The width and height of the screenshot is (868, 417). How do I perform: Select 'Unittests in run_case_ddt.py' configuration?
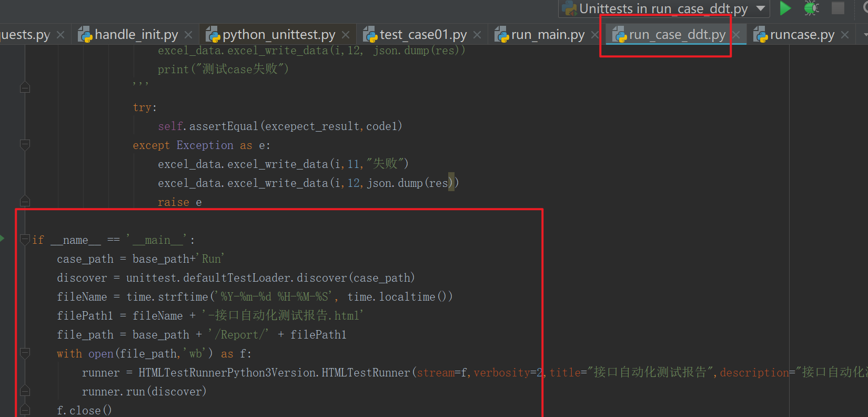tap(663, 9)
